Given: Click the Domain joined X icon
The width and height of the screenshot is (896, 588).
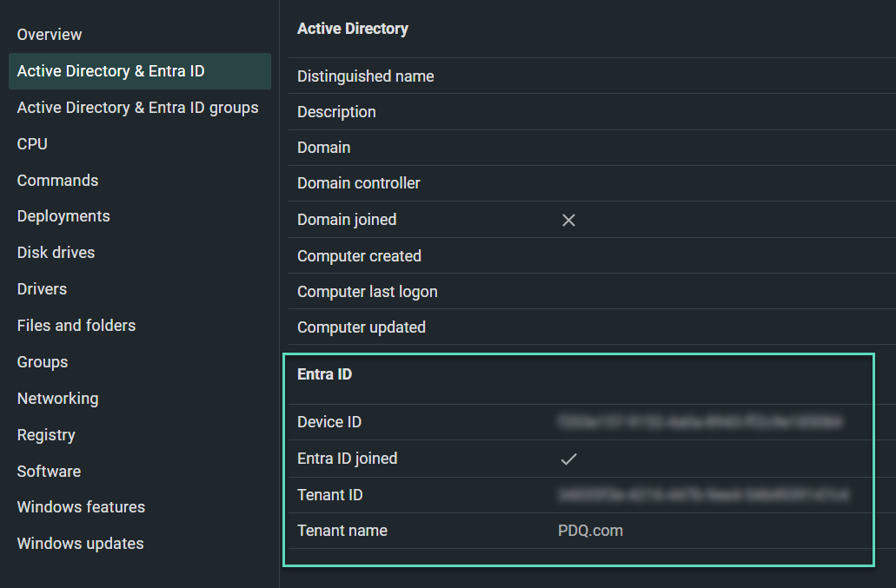Looking at the screenshot, I should (568, 221).
